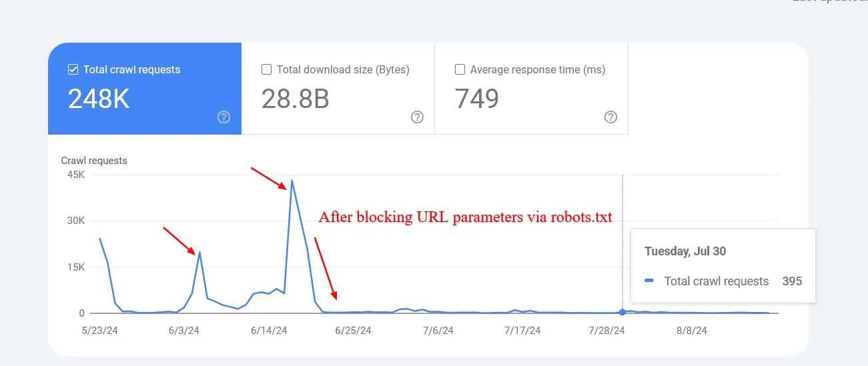Select the 248K crawl requests value
This screenshot has height=366, width=868.
pyautogui.click(x=99, y=99)
